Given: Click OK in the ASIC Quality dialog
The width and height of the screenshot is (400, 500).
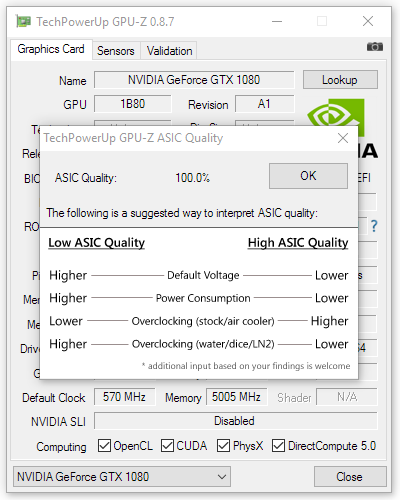Looking at the screenshot, I should (308, 176).
